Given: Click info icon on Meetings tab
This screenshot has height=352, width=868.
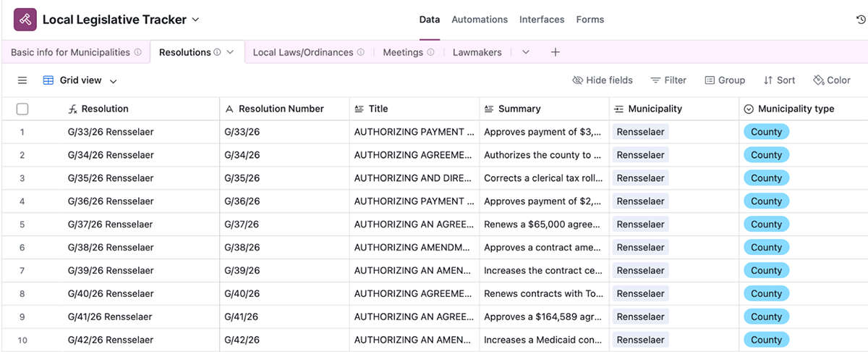Looking at the screenshot, I should click(430, 52).
